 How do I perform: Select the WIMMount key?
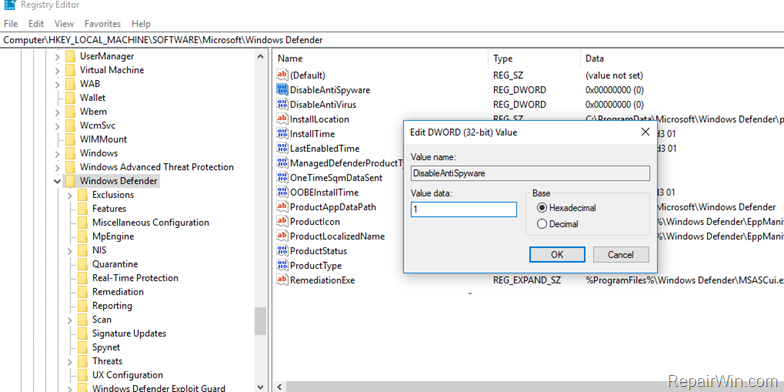click(x=104, y=139)
